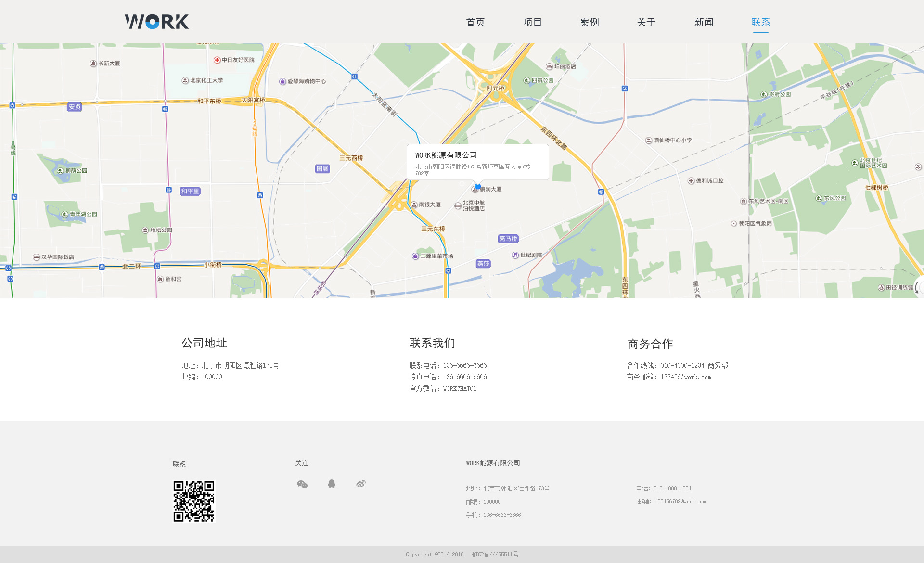This screenshot has height=563, width=924.
Task: Open the 新闻 menu item
Action: 704,22
